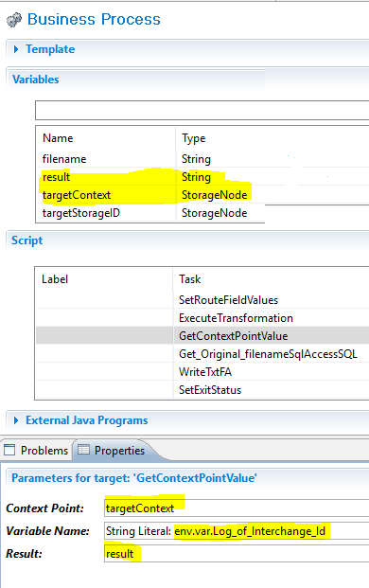
Task: Select the targetContext variable name
Action: 77,195
